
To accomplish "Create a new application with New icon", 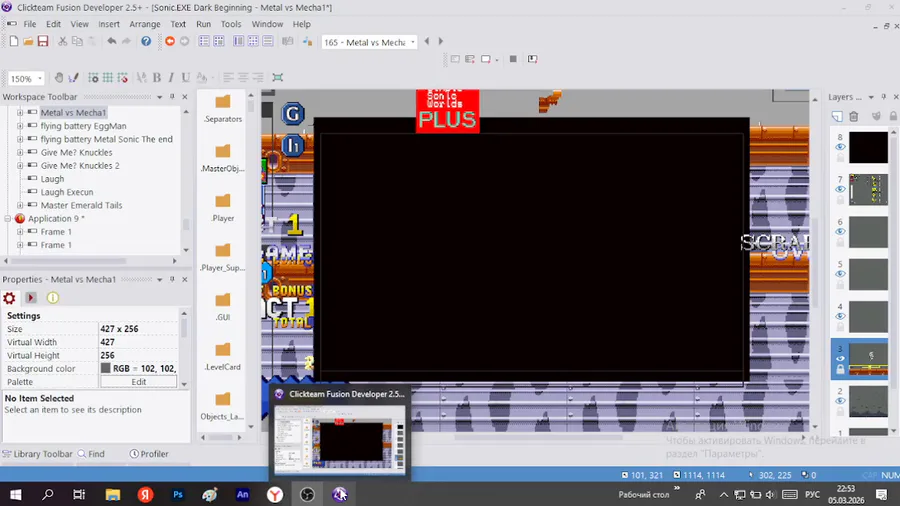I will (14, 41).
